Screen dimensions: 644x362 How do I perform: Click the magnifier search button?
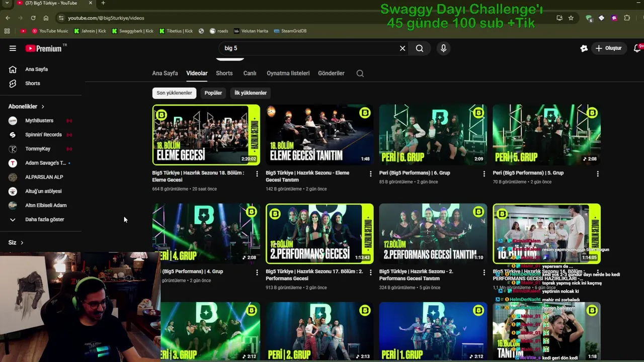point(420,48)
